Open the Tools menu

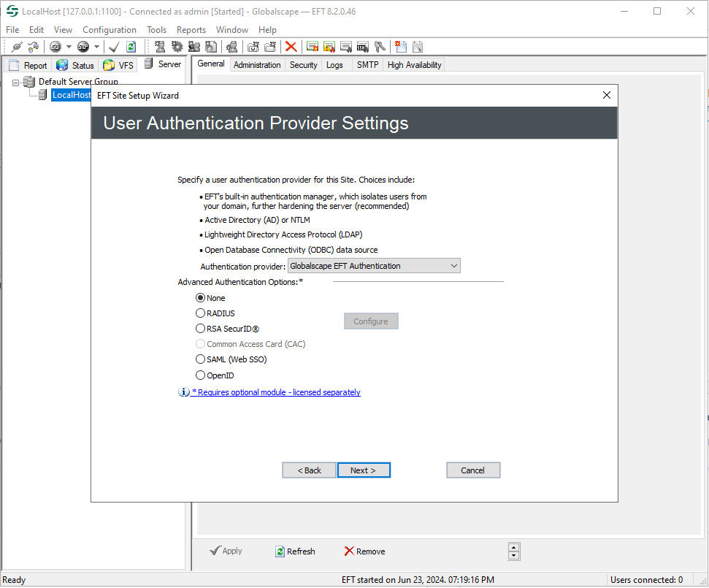(156, 30)
